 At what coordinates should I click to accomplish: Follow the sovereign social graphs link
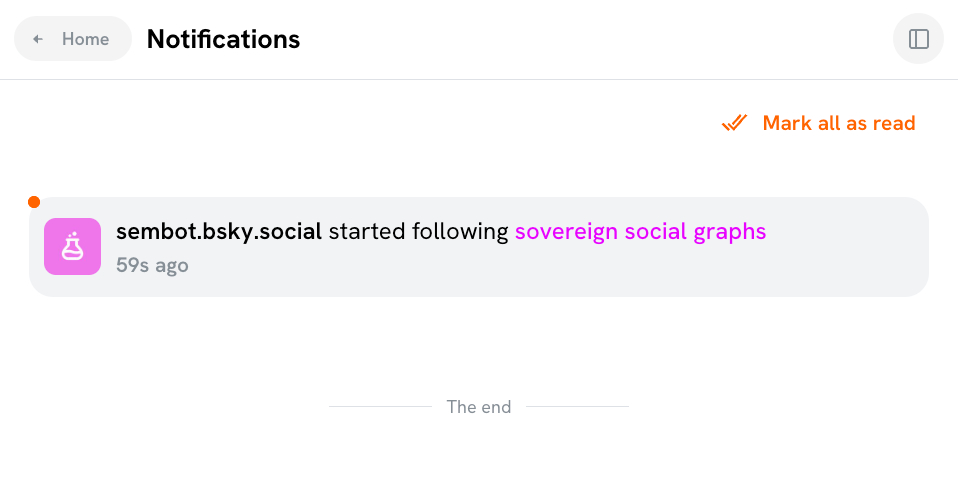coord(640,232)
